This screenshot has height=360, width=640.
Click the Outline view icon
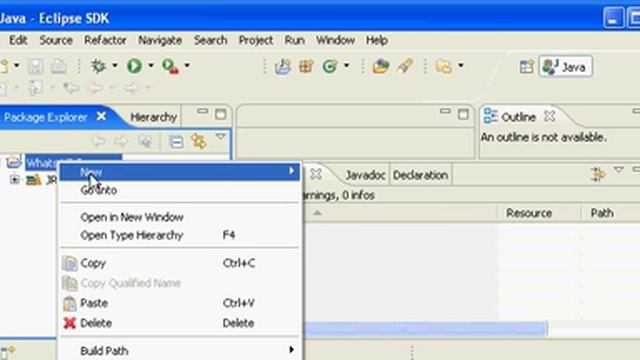[x=490, y=116]
